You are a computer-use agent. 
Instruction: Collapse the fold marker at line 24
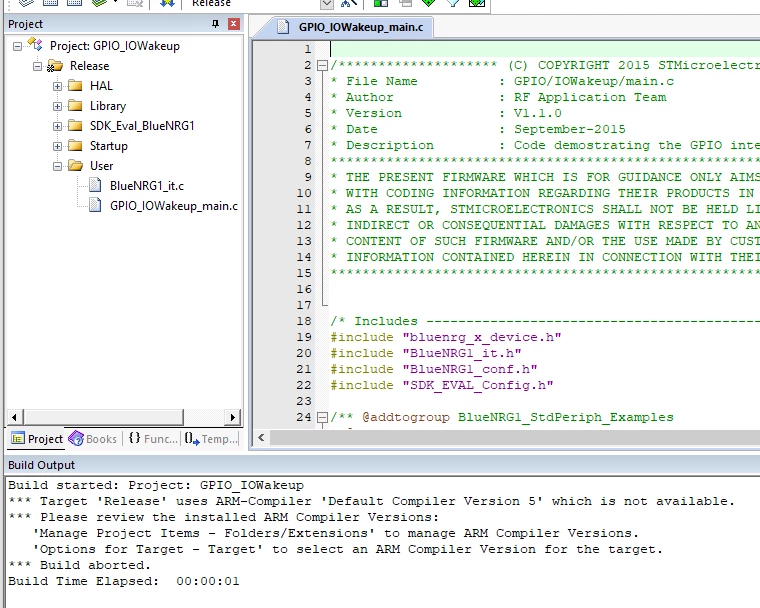point(322,417)
